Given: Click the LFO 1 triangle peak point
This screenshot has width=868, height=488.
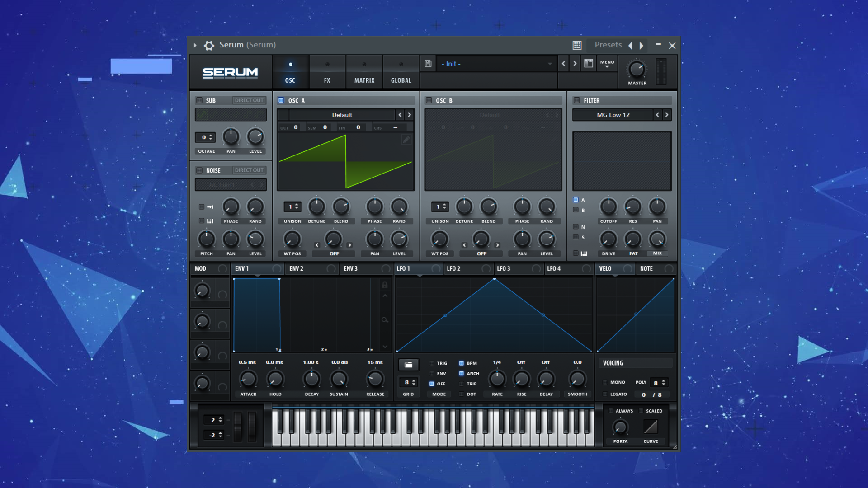Looking at the screenshot, I should 494,279.
